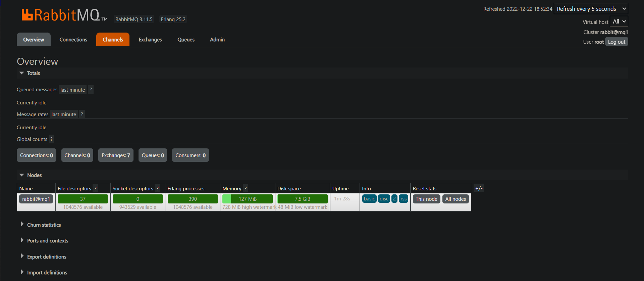Click the File descriptors bar showing 37
644x281 pixels.
point(83,199)
